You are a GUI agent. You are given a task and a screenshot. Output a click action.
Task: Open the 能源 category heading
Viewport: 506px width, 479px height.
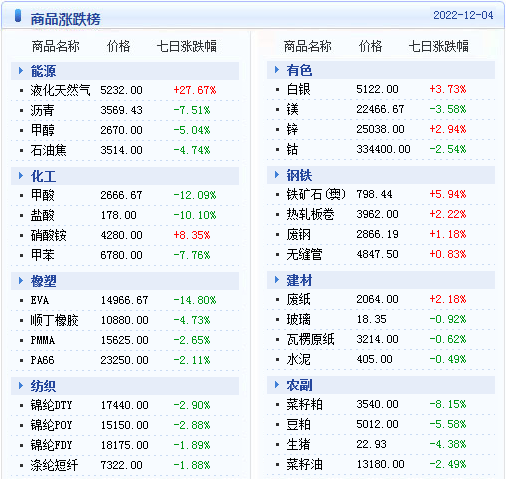(x=43, y=71)
